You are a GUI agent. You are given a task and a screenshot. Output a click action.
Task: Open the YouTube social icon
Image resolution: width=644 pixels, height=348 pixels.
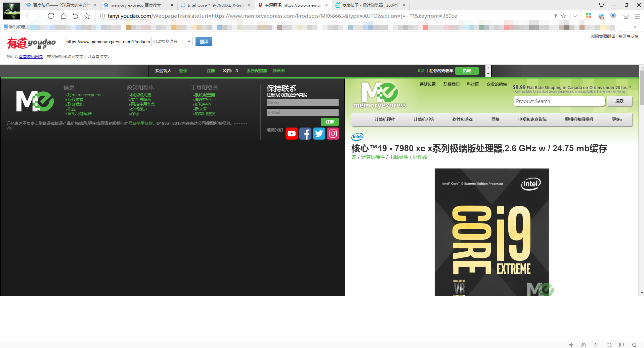[x=292, y=134]
